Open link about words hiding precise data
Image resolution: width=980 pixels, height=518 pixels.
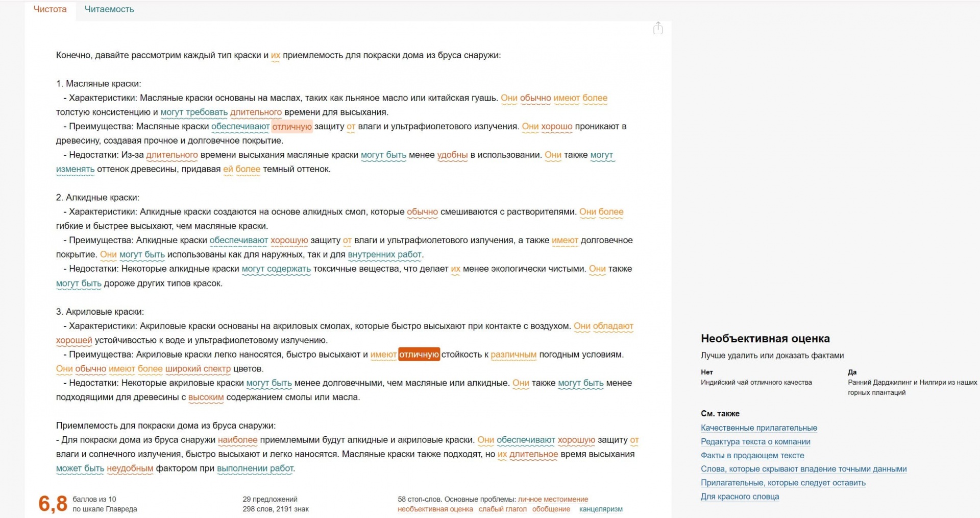[x=804, y=469]
